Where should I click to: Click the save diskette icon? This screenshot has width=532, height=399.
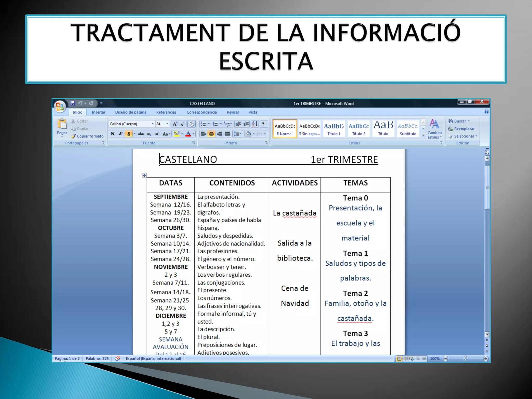pyautogui.click(x=72, y=103)
